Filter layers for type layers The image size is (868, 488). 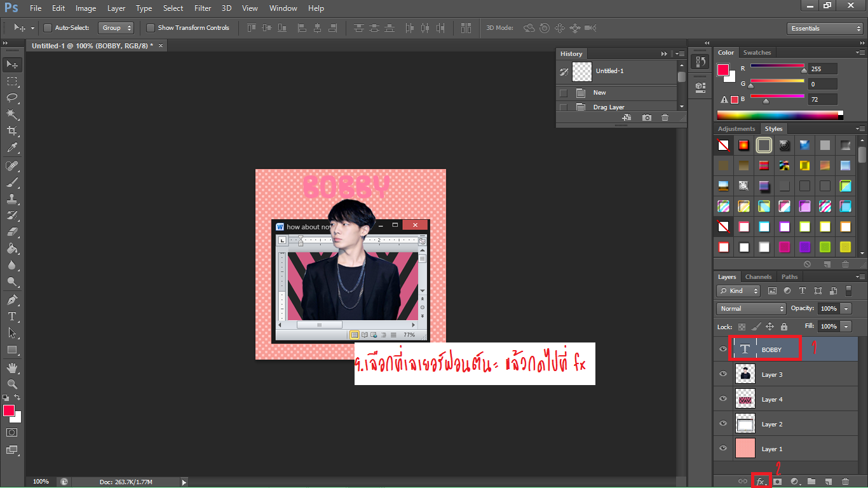(802, 290)
